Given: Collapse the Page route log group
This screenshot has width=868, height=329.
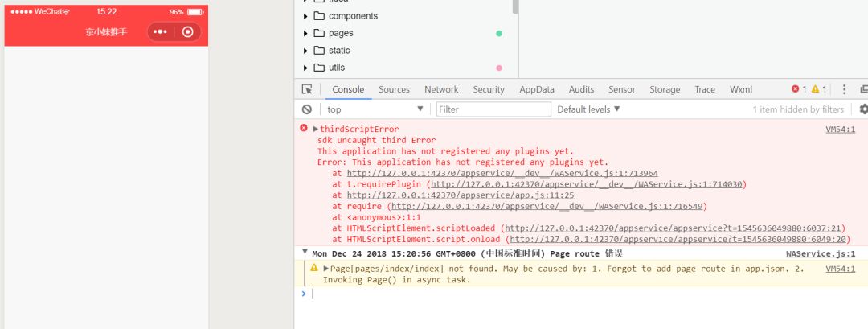Looking at the screenshot, I should click(304, 252).
